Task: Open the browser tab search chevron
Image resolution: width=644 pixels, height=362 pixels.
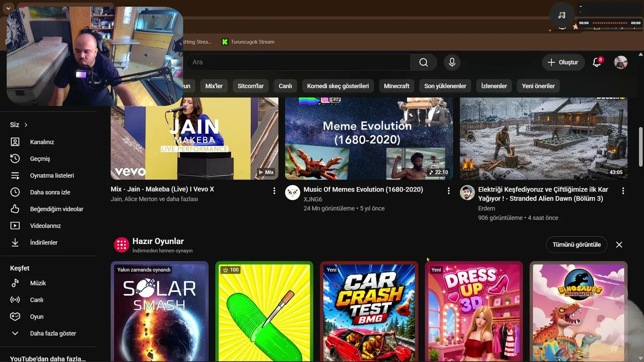Action: (x=9, y=9)
